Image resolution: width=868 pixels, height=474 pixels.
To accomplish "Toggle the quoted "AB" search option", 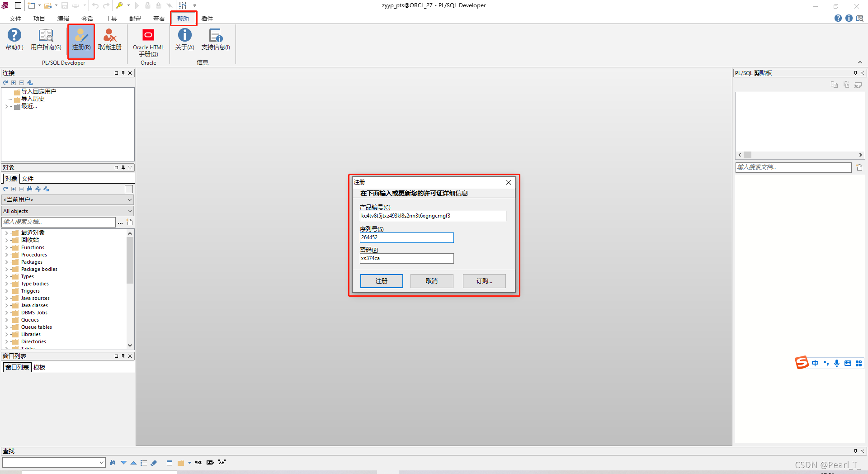I will coord(222,462).
